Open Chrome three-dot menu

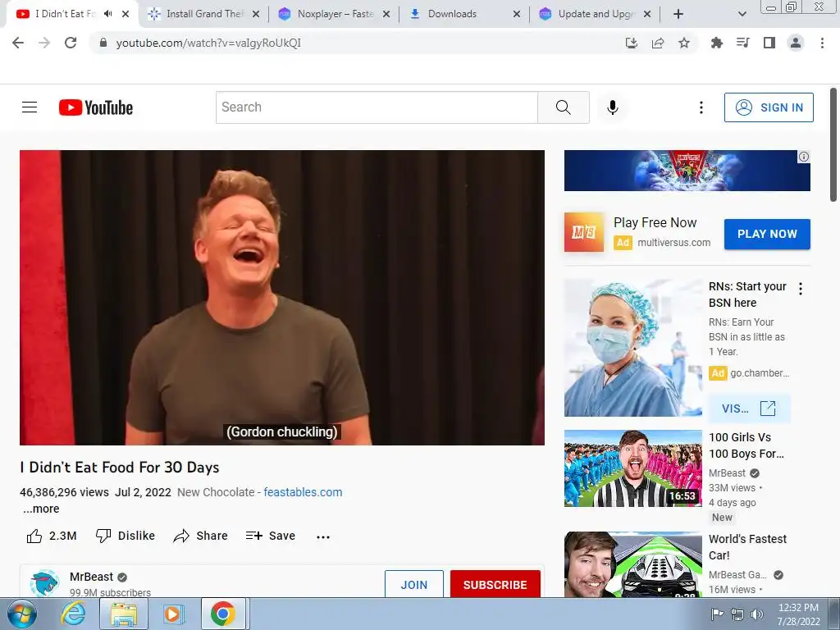point(822,43)
